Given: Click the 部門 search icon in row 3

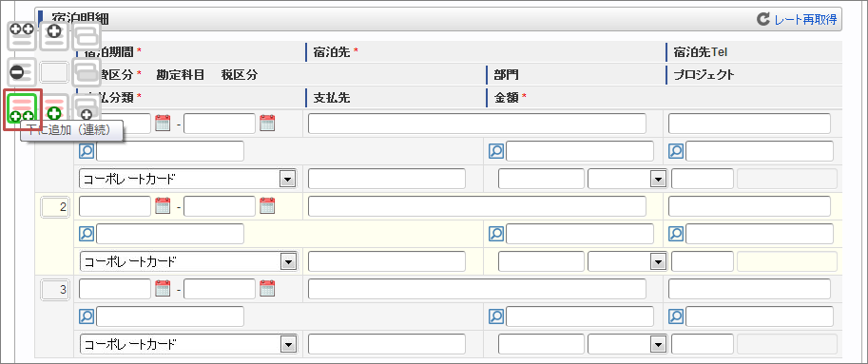Looking at the screenshot, I should coord(496,316).
